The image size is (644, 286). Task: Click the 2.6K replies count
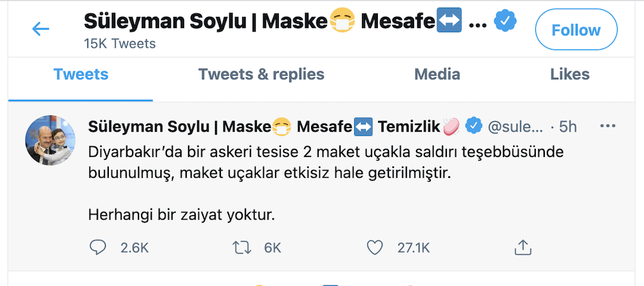[135, 247]
